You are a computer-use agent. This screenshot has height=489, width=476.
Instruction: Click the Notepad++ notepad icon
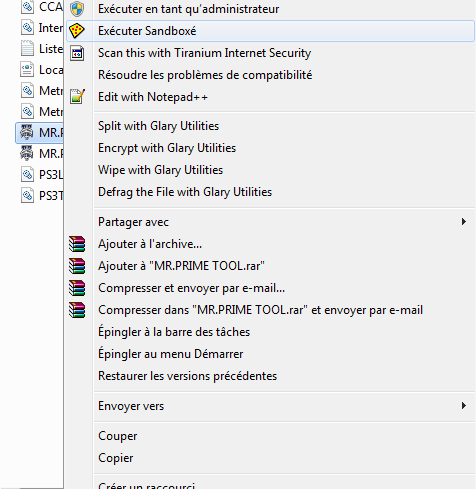pyautogui.click(x=77, y=97)
